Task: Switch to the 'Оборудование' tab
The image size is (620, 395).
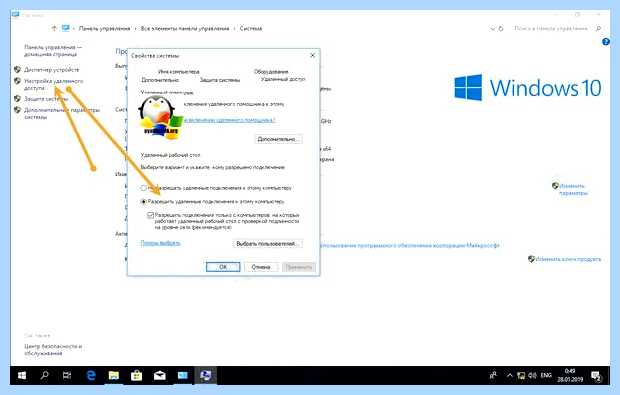Action: (271, 72)
